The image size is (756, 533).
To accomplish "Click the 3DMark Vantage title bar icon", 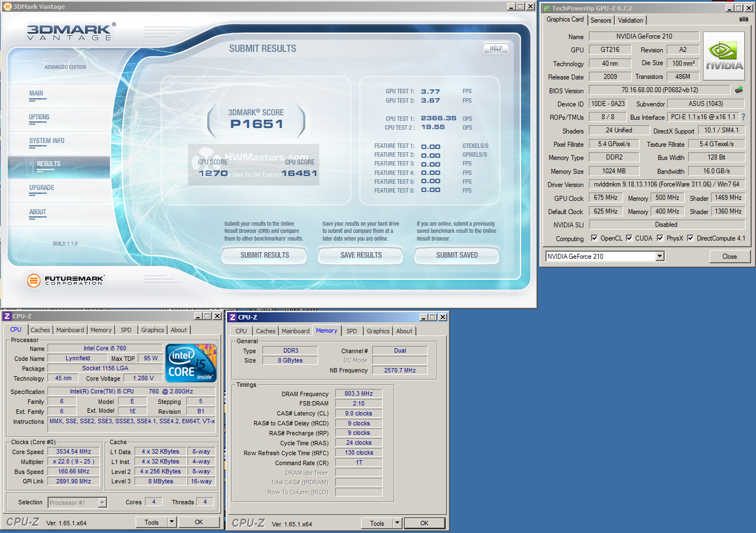I will (x=7, y=7).
